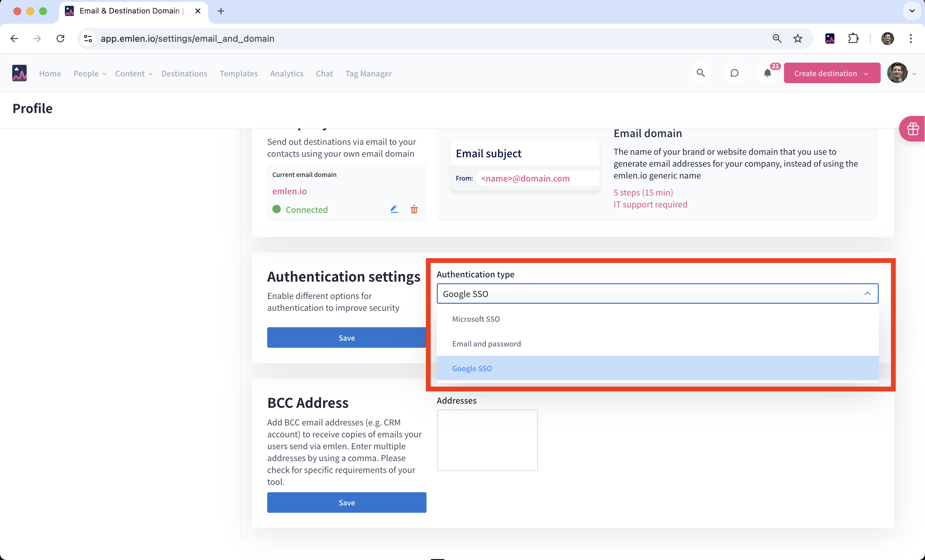
Task: Go to the Analytics tab
Action: pos(286,74)
